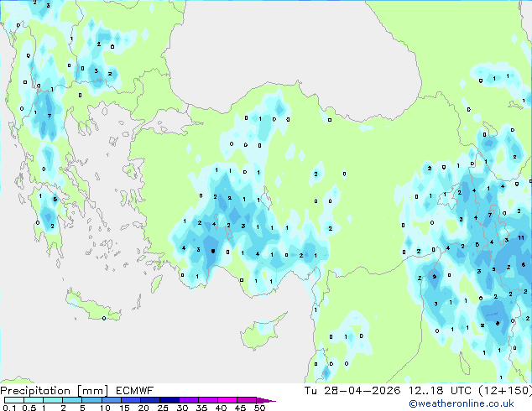Click the 2–5 mm legend color swatch
Viewport: 532px width, 411px height.
pyautogui.click(x=72, y=400)
